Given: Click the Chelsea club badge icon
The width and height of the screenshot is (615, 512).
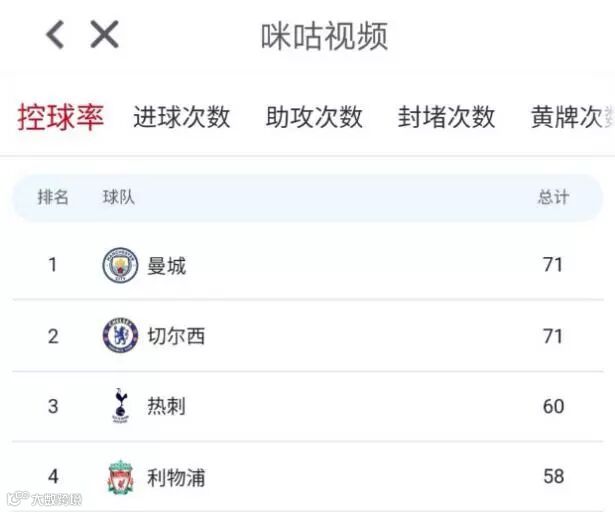Looking at the screenshot, I should [x=120, y=336].
